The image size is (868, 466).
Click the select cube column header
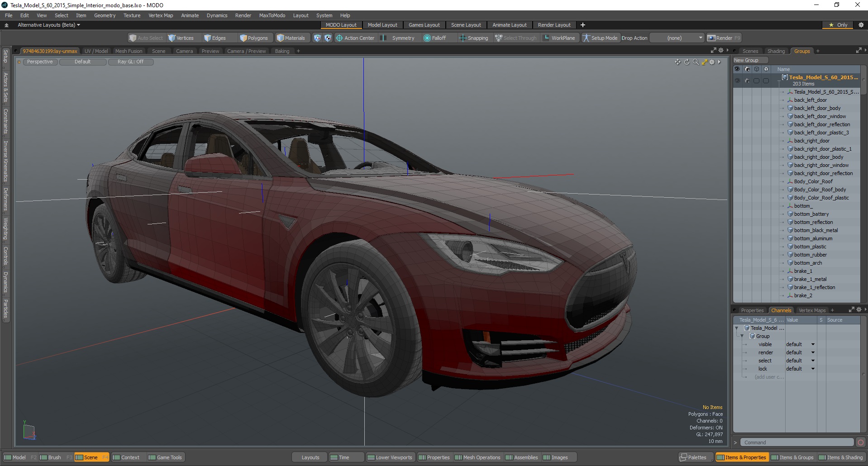(x=757, y=69)
